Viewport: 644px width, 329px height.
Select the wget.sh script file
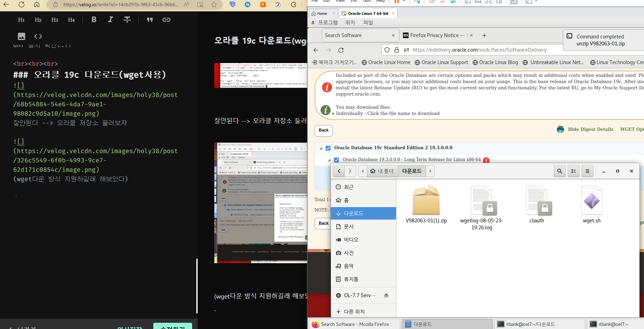592,204
